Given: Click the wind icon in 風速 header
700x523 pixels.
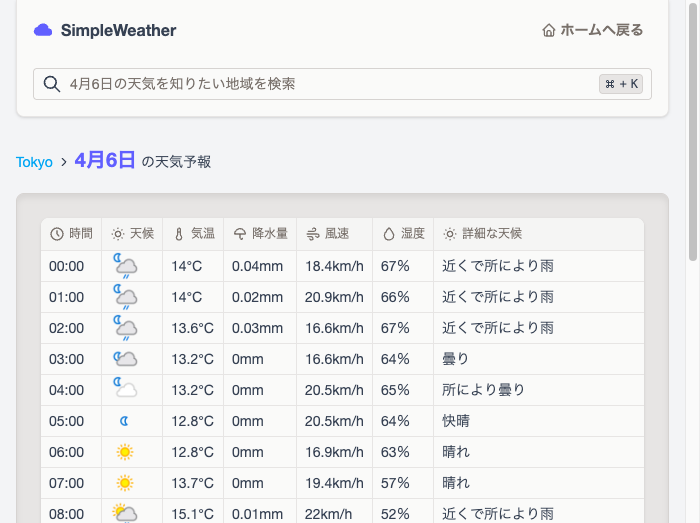Looking at the screenshot, I should (313, 234).
